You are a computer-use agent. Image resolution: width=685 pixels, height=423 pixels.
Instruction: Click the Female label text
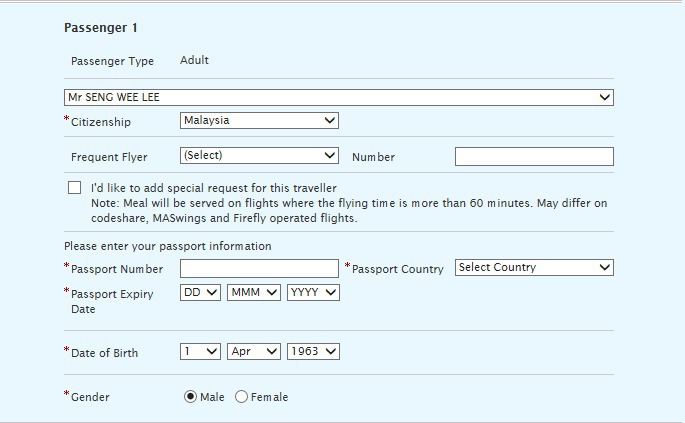coord(269,397)
